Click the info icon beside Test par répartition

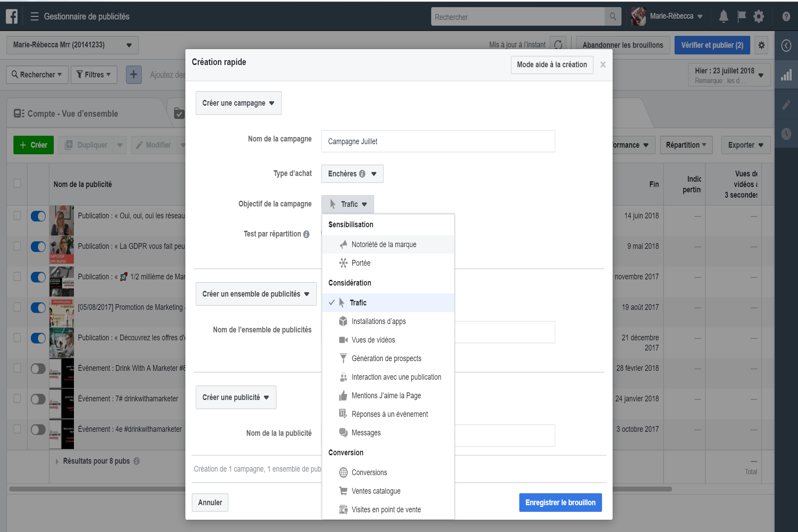coord(306,234)
